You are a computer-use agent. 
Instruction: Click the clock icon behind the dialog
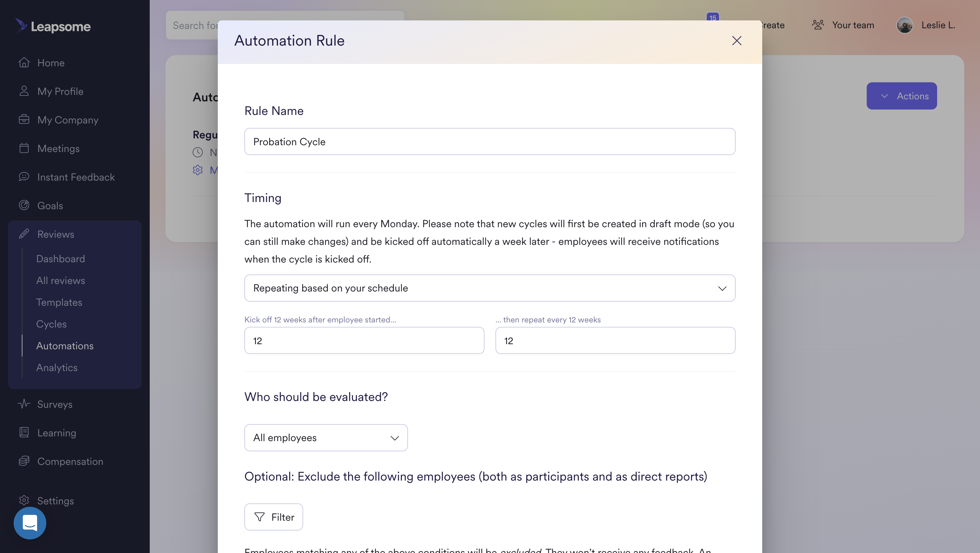click(198, 152)
